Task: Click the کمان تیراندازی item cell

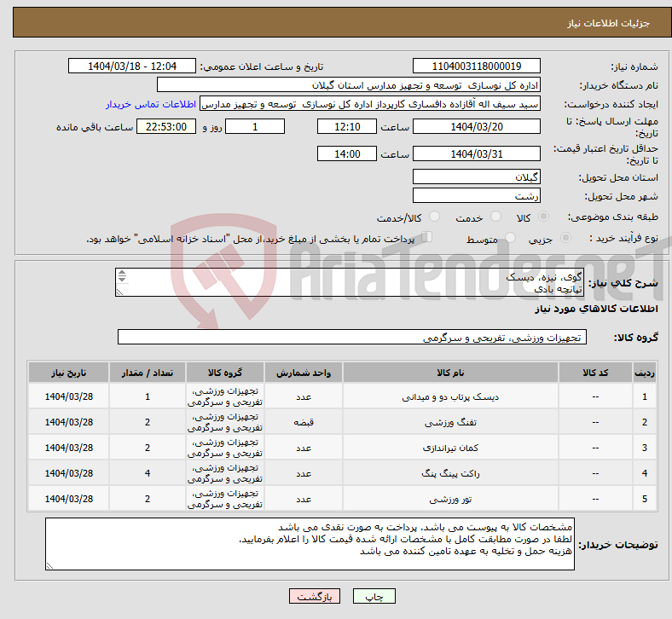Action: pos(450,448)
